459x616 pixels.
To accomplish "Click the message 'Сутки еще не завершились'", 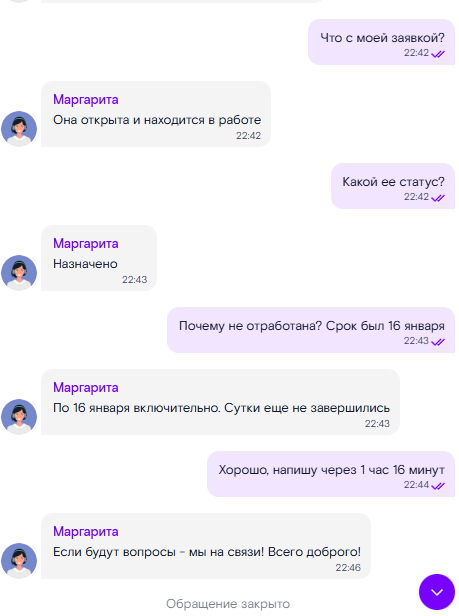I will point(307,408).
